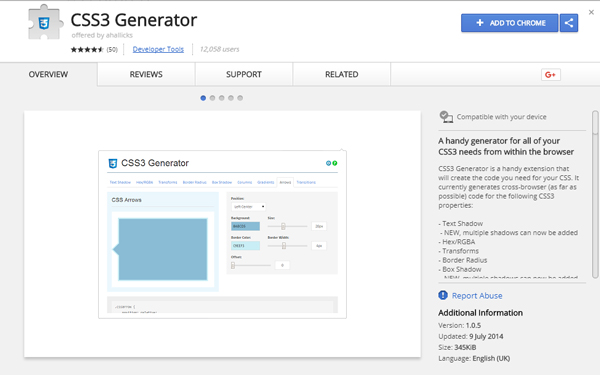Open the Developer Tools category link
Viewport: 600px width, 375px height.
click(158, 49)
